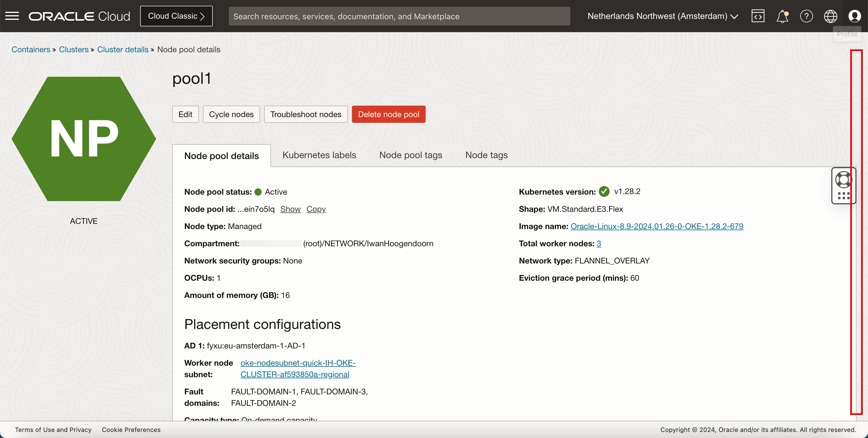Click the support lifebuoy widget
Viewport: 868px width, 438px height.
point(843,180)
